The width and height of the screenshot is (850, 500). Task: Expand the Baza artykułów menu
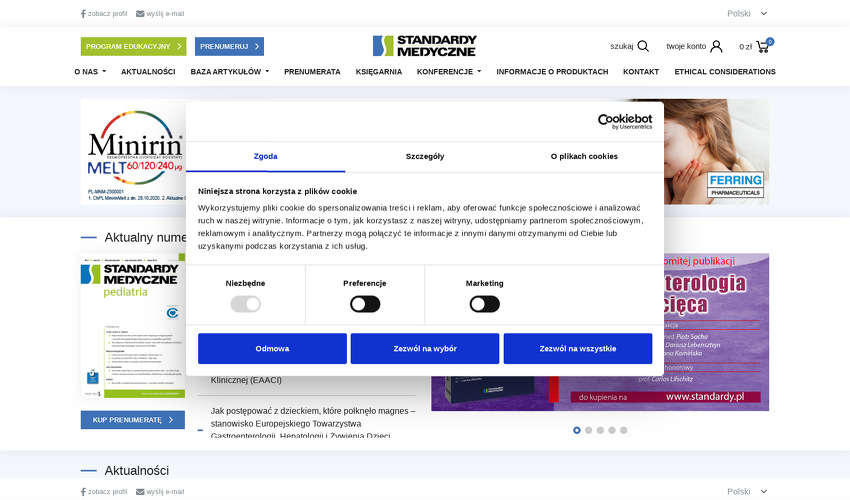[x=229, y=72]
